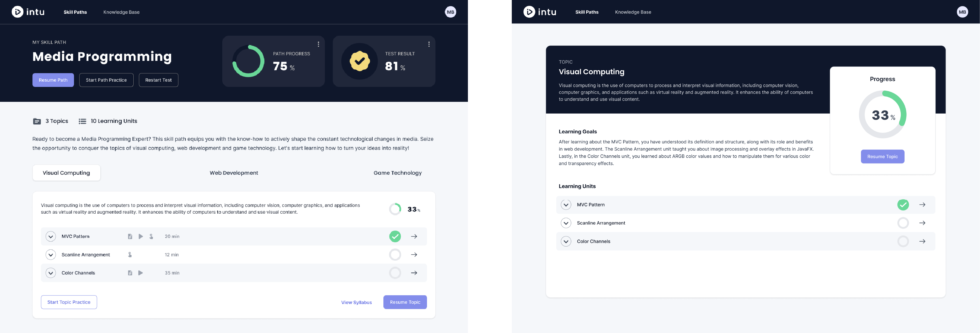Click the three-dot menu icon on path progress card
Viewport: 980px width, 333px height.
319,44
